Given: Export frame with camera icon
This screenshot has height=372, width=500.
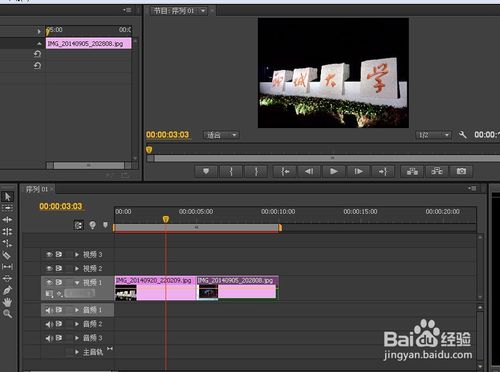Looking at the screenshot, I should coord(461,171).
